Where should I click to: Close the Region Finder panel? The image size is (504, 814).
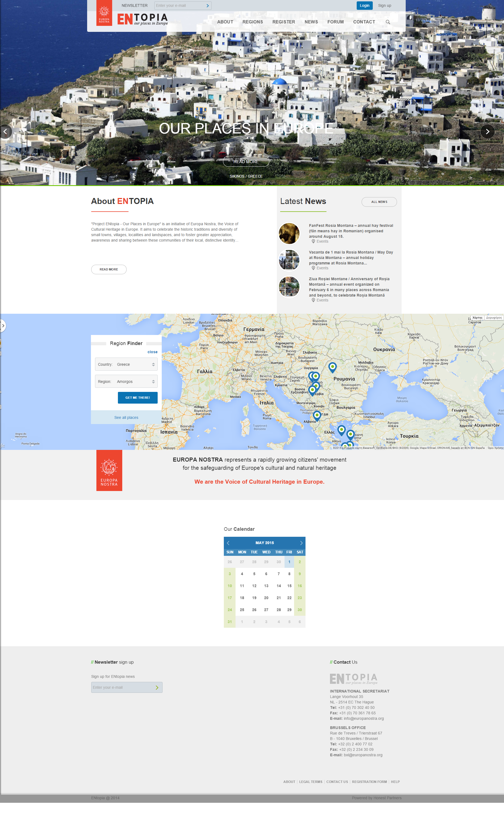click(152, 352)
